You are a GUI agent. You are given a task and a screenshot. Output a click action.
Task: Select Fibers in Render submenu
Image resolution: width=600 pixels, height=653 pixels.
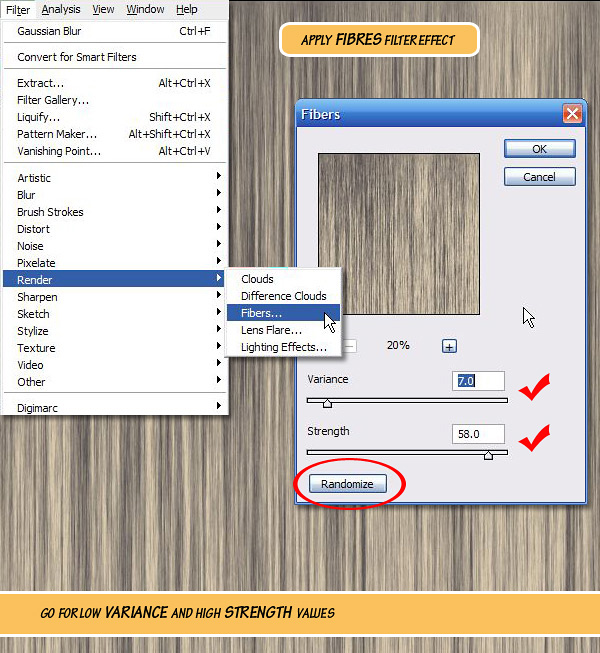pyautogui.click(x=283, y=313)
